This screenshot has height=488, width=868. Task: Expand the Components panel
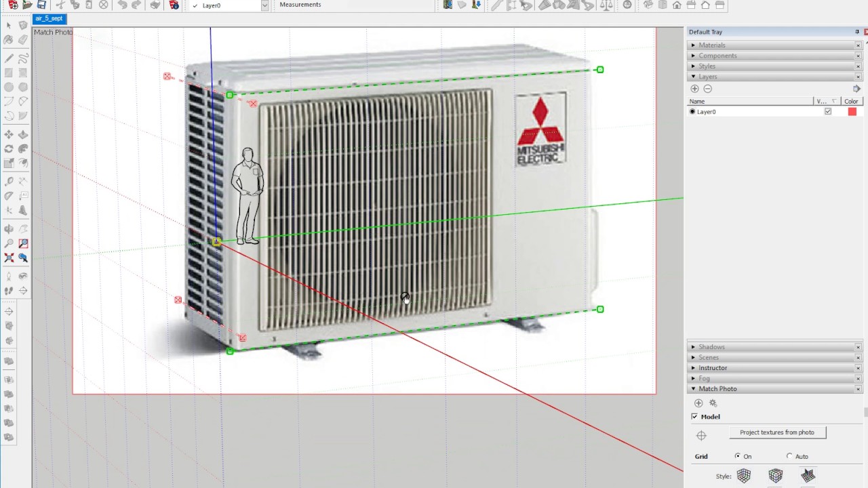point(774,56)
